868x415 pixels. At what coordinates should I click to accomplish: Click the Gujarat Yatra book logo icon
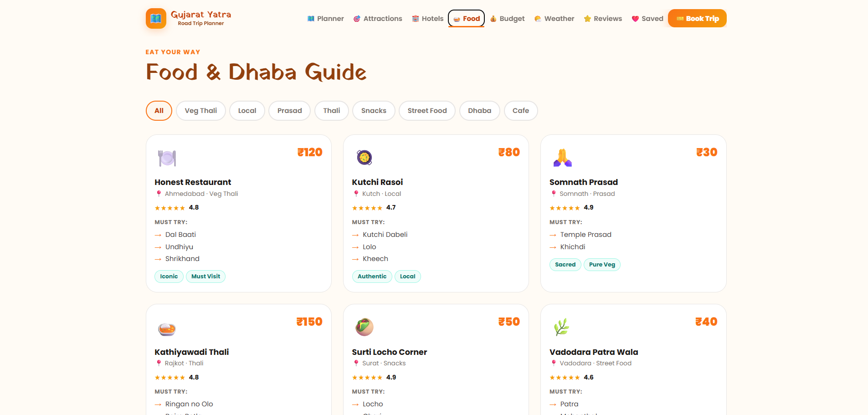[x=155, y=18]
